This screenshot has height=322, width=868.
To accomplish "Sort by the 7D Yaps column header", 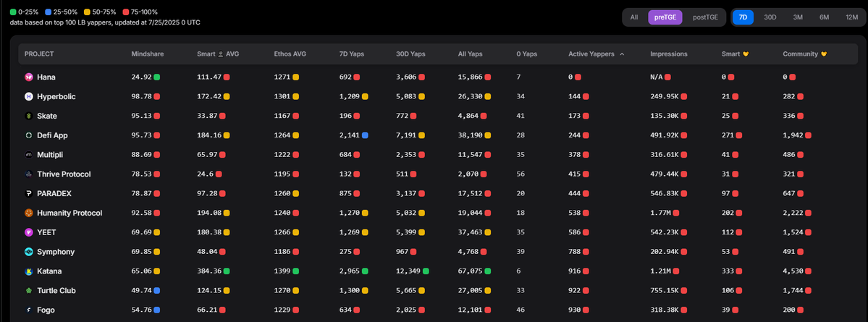I will point(352,54).
